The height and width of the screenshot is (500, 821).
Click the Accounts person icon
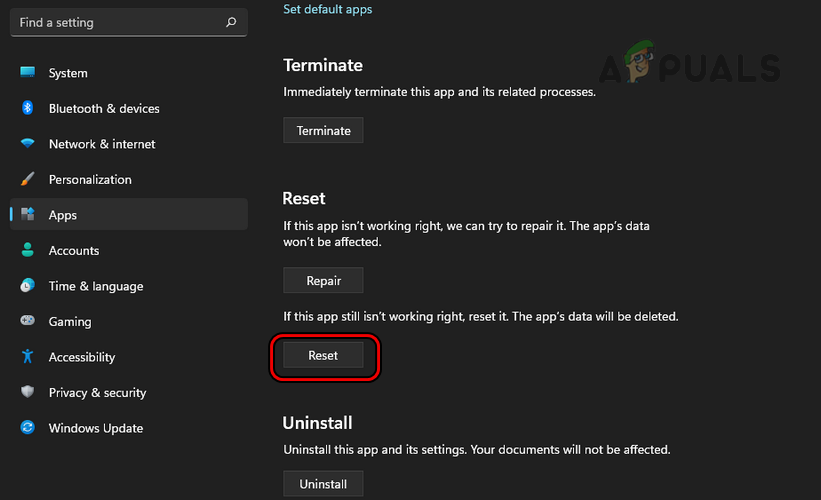pos(28,251)
